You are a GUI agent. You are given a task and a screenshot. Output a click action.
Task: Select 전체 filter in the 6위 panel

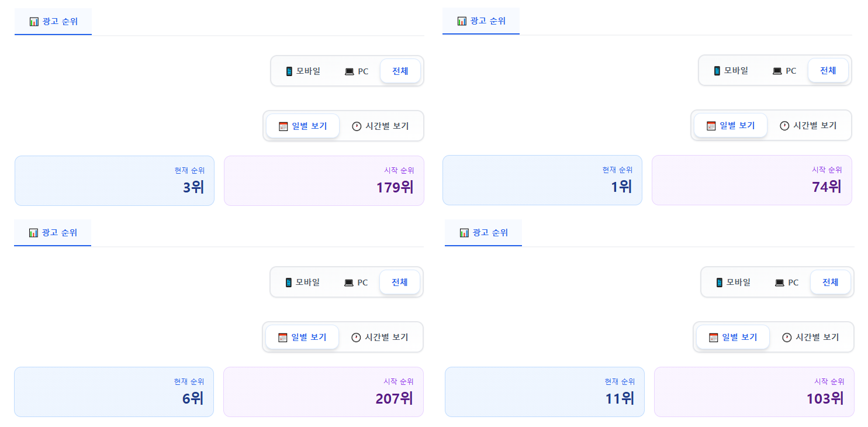[400, 283]
